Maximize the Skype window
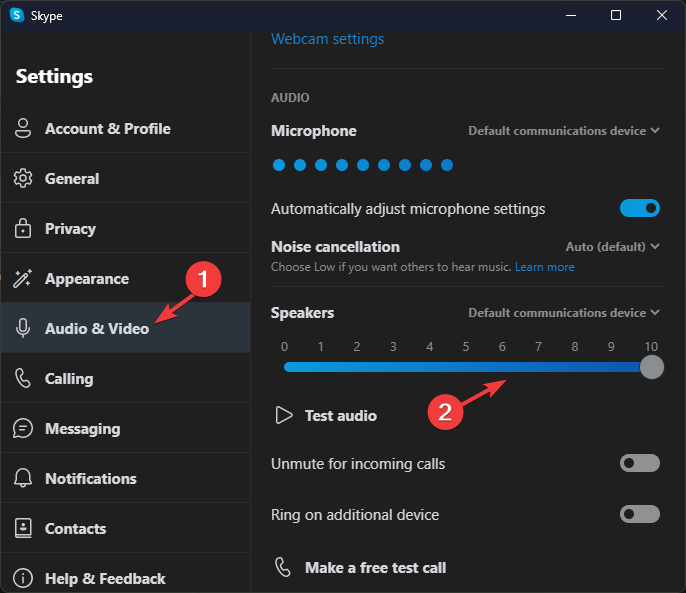 coord(616,15)
